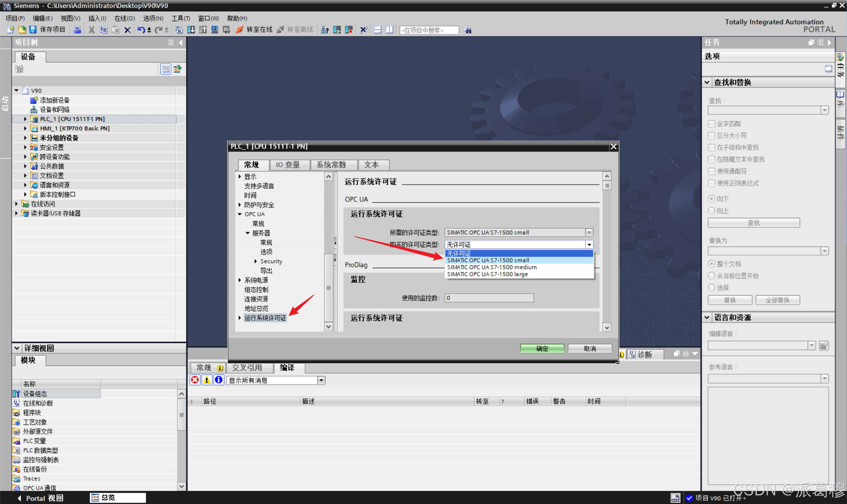
Task: Expand the HMI_1 tree node
Action: click(x=25, y=128)
